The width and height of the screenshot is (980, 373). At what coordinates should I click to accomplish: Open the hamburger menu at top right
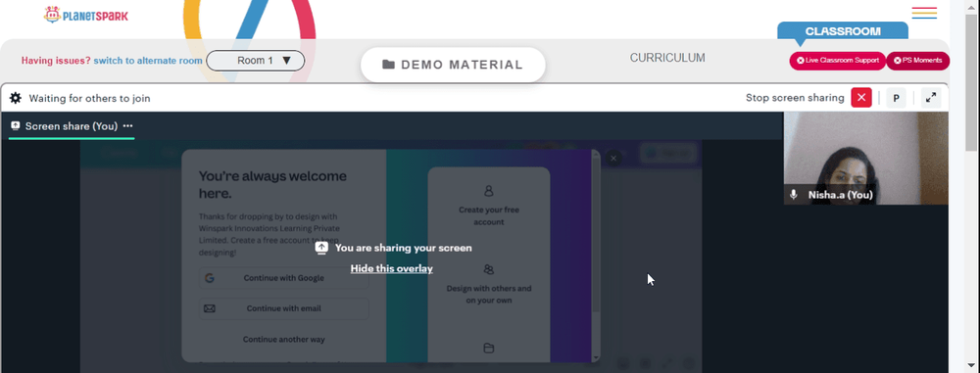tap(924, 13)
